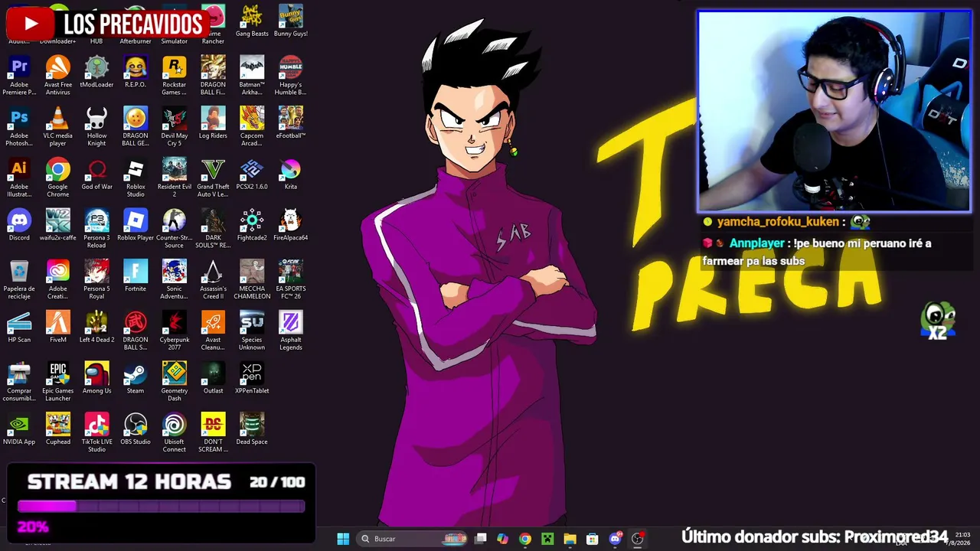Viewport: 980px width, 551px height.
Task: Open Adobe Illustrator desktop shortcut
Action: pos(19,178)
